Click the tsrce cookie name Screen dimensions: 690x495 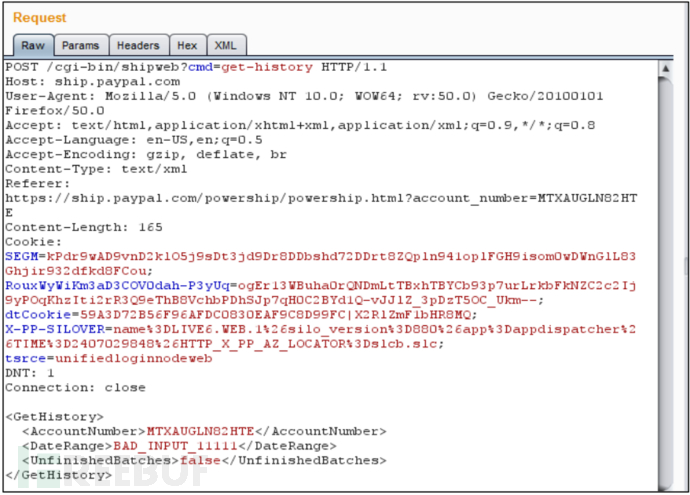click(x=26, y=359)
